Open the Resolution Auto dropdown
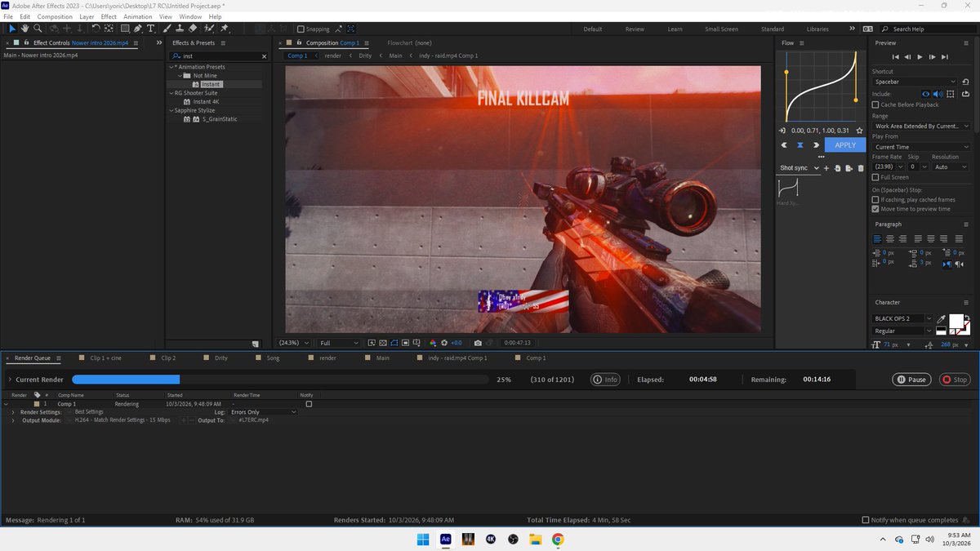 [951, 167]
